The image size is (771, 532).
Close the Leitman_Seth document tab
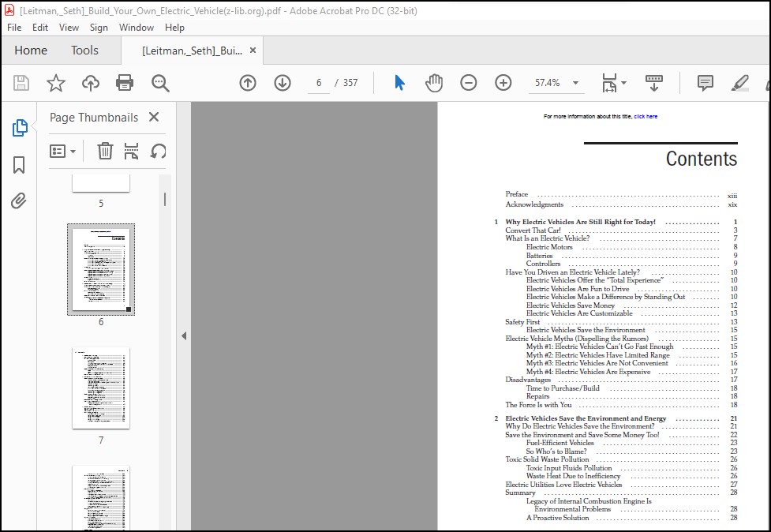coord(253,51)
